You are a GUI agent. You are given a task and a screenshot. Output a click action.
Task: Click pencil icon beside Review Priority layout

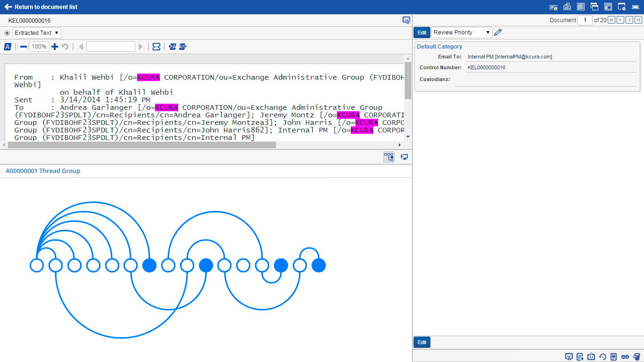pos(498,33)
